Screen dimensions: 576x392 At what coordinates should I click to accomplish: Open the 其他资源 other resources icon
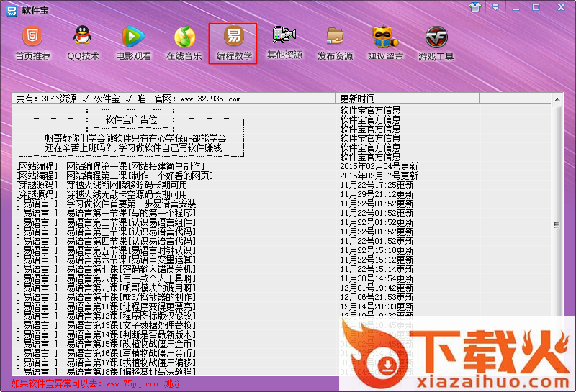pos(285,42)
